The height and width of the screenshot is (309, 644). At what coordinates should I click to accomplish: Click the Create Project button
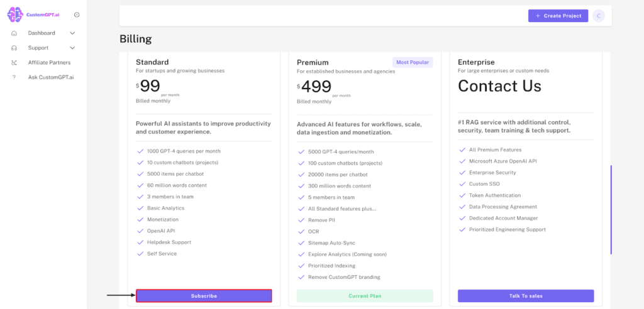point(558,16)
